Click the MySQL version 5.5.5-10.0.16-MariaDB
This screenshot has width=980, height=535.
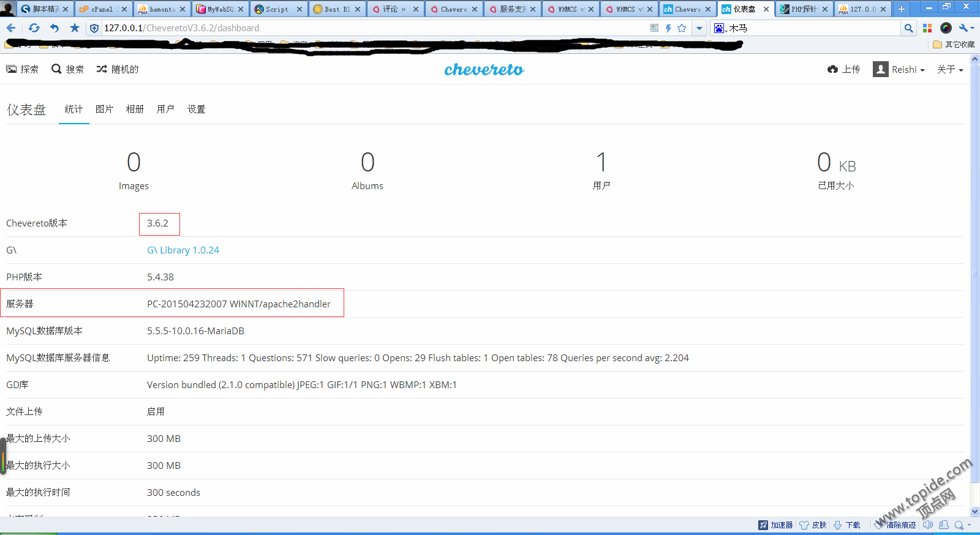195,331
